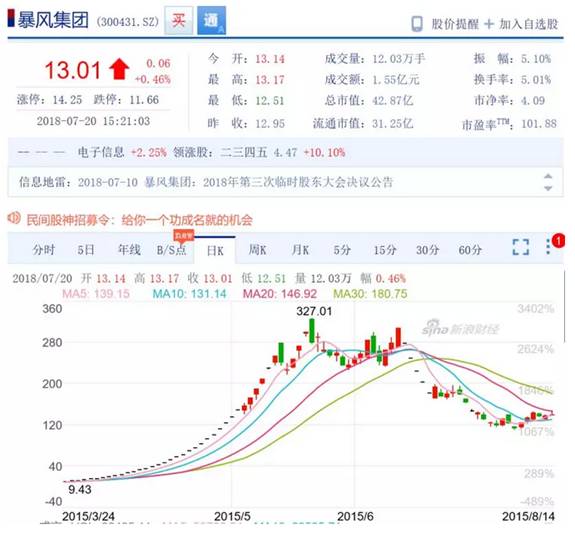Image resolution: width=575 pixels, height=534 pixels.
Task: Click the plus icon beside 加入自选股
Action: click(489, 24)
